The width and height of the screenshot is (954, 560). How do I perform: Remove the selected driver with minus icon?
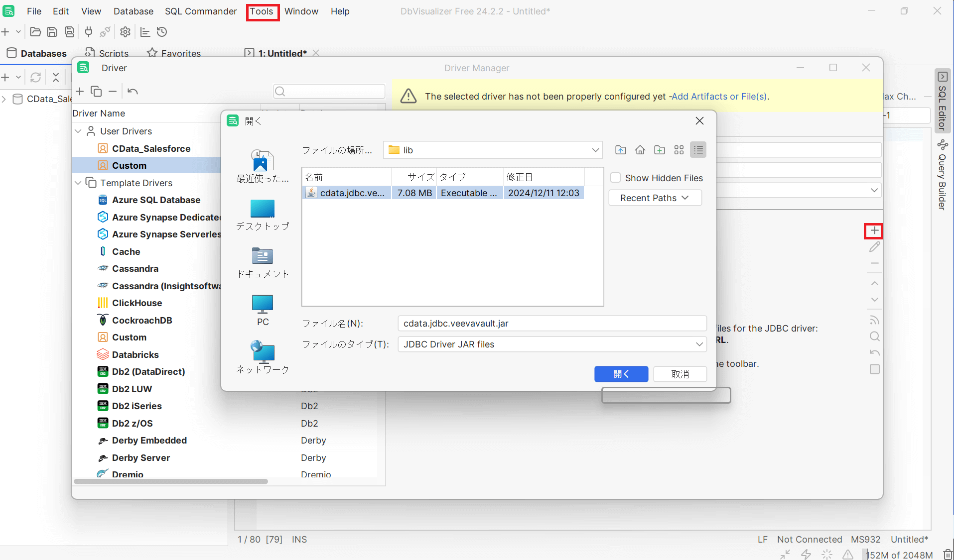tap(113, 91)
